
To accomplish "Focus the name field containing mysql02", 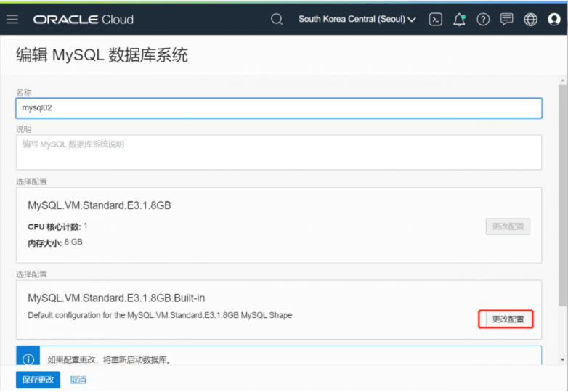I will click(x=279, y=108).
